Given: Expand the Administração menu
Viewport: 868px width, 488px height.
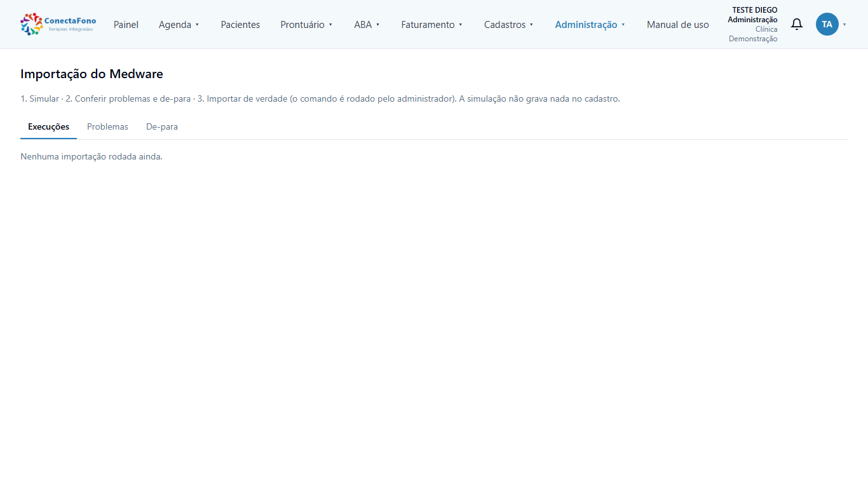Looking at the screenshot, I should click(590, 25).
